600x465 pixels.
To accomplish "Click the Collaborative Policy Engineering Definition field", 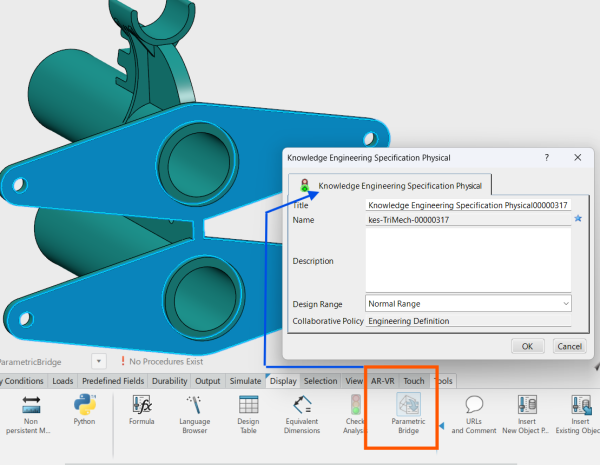I will coord(468,321).
